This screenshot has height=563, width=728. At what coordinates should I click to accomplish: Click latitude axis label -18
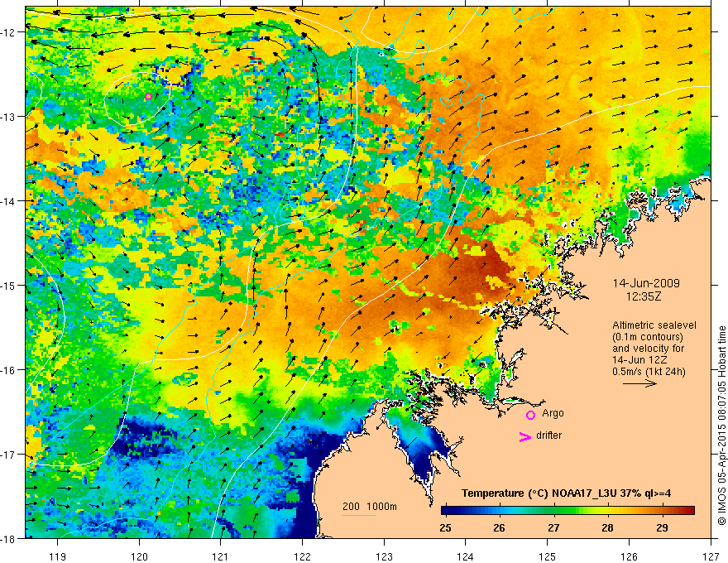click(x=9, y=538)
